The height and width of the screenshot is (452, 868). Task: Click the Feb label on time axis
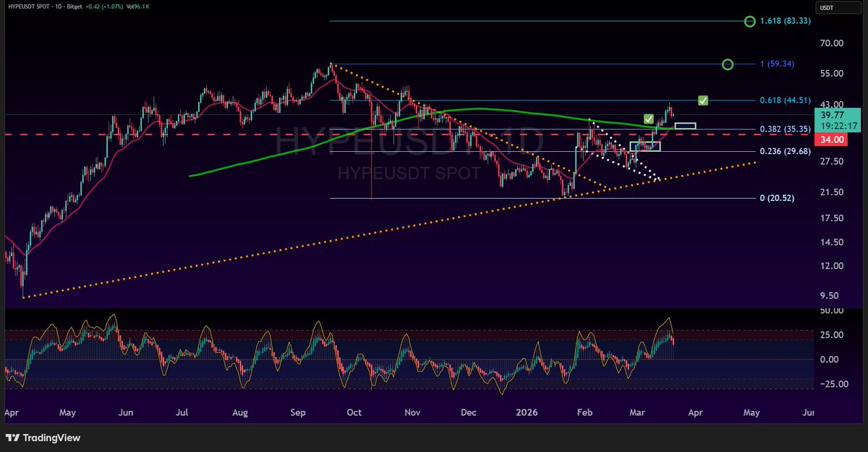(x=584, y=413)
